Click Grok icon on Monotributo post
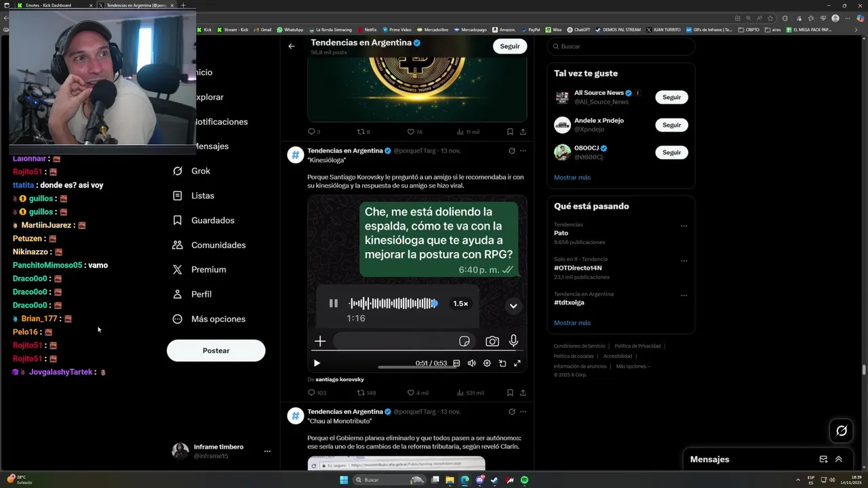The width and height of the screenshot is (868, 488). 512,411
